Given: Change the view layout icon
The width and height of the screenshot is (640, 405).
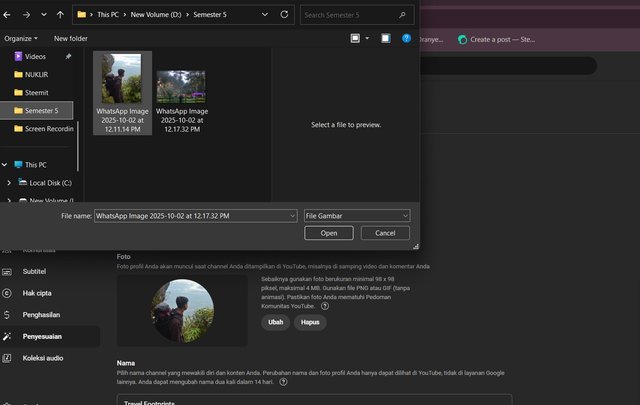Looking at the screenshot, I should (x=355, y=38).
